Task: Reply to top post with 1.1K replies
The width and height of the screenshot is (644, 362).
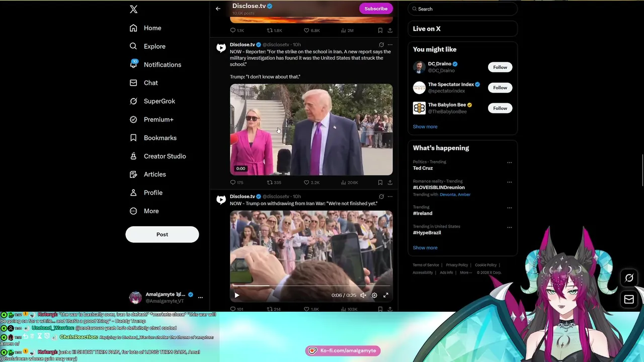Action: [x=236, y=31]
